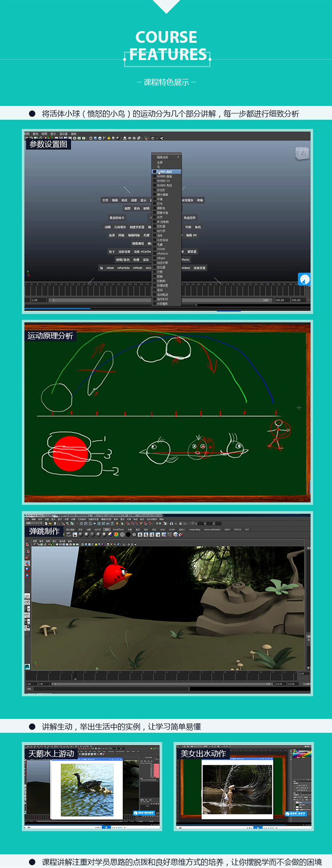The width and height of the screenshot is (332, 868).
Task: Open hotbox 帮助 menu in 参数设置图
Action: tap(200, 200)
